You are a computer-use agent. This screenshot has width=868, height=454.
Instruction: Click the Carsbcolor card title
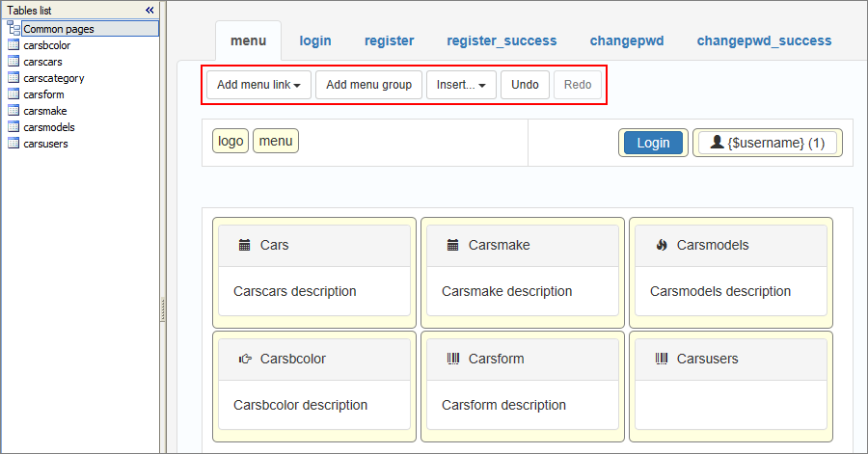pyautogui.click(x=293, y=359)
